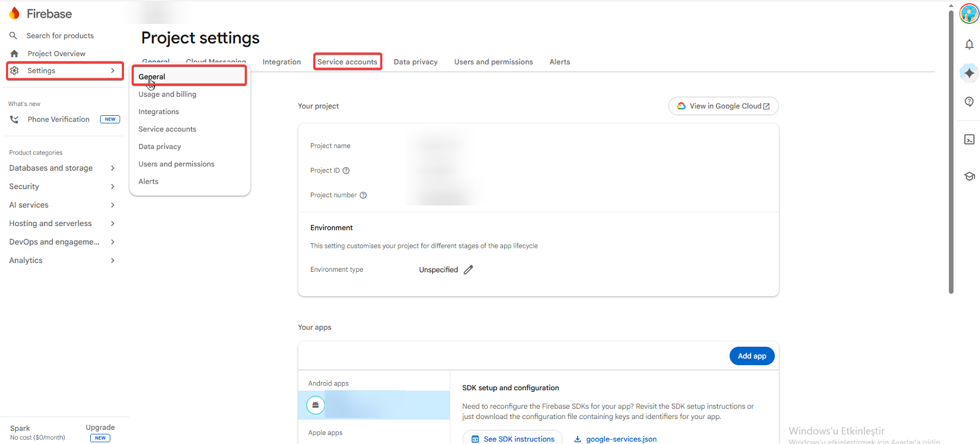
Task: Click the user account avatar
Action: [969, 14]
